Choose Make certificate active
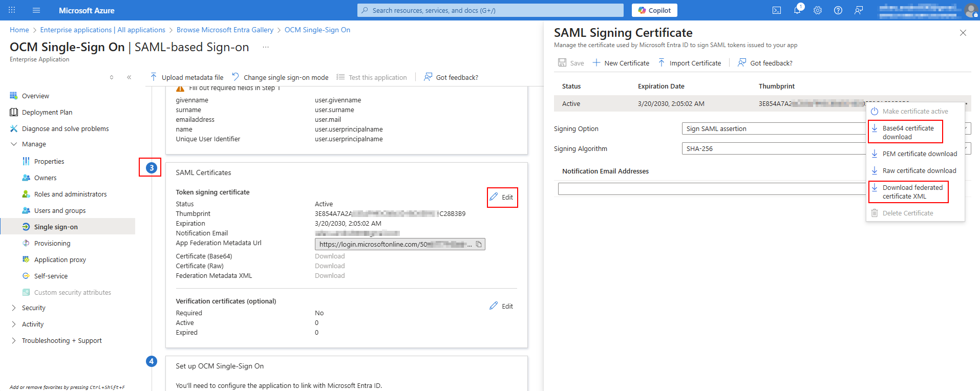 pyautogui.click(x=909, y=111)
